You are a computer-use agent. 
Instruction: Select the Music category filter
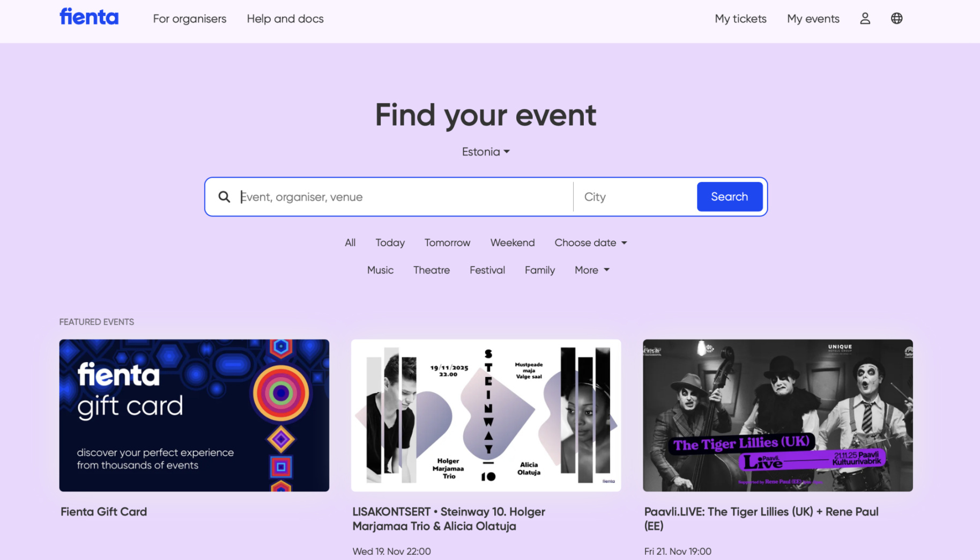coord(380,270)
